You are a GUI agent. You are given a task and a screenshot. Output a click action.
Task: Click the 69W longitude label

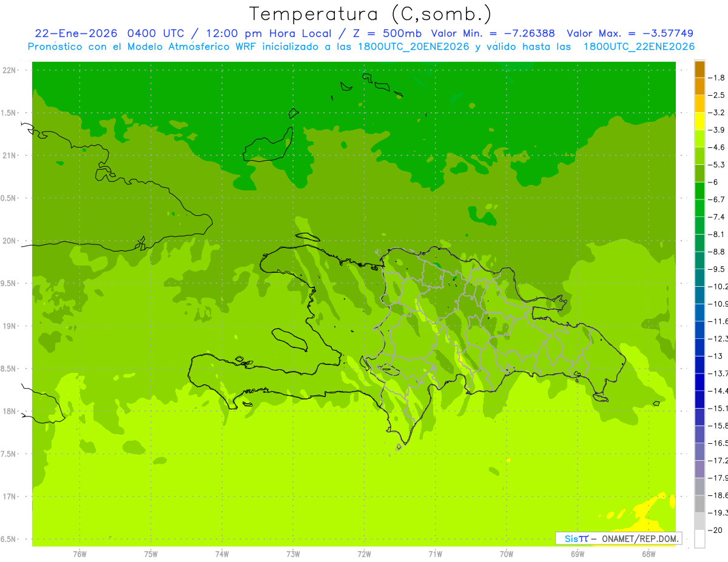click(x=578, y=554)
